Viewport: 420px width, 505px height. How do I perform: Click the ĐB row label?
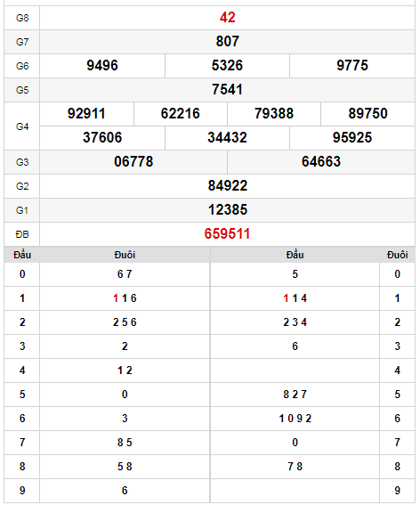22,234
